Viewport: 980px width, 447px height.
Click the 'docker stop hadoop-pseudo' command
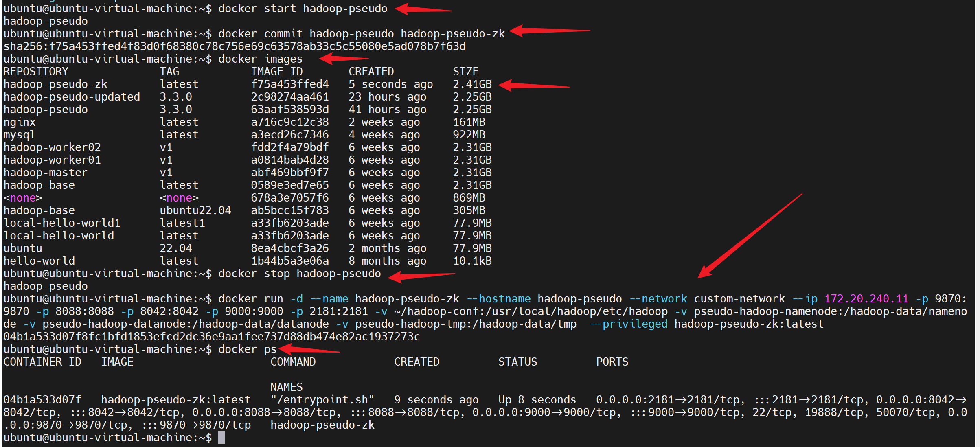click(299, 274)
